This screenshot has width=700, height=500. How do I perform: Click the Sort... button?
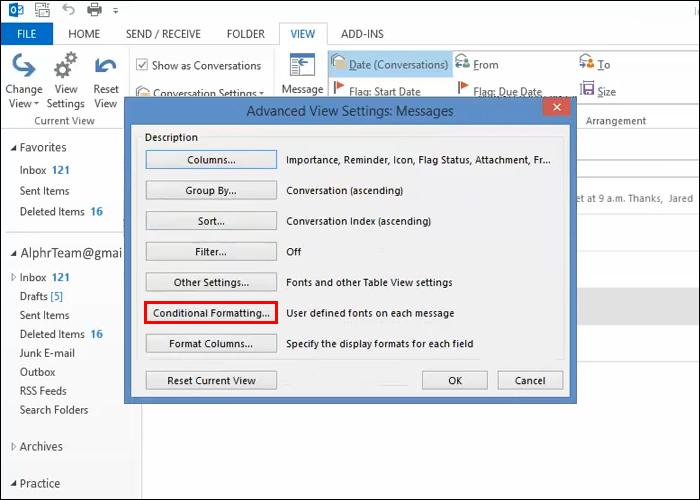click(x=211, y=221)
